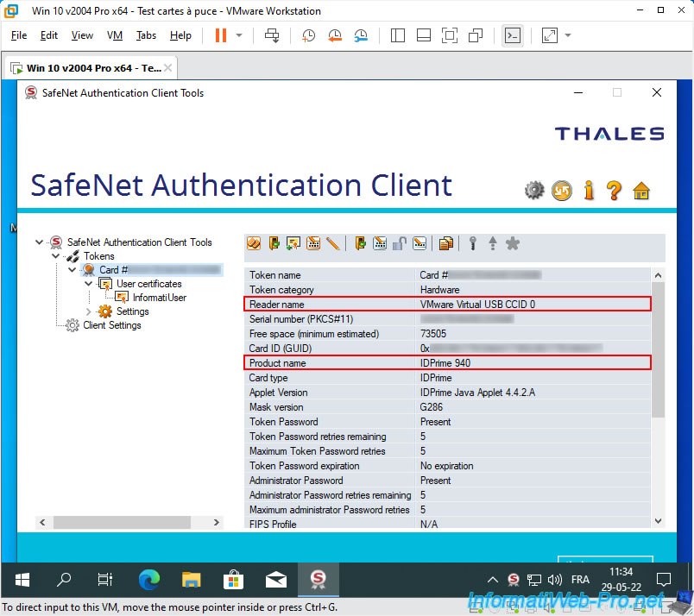Open Help with the question mark icon

[x=614, y=191]
